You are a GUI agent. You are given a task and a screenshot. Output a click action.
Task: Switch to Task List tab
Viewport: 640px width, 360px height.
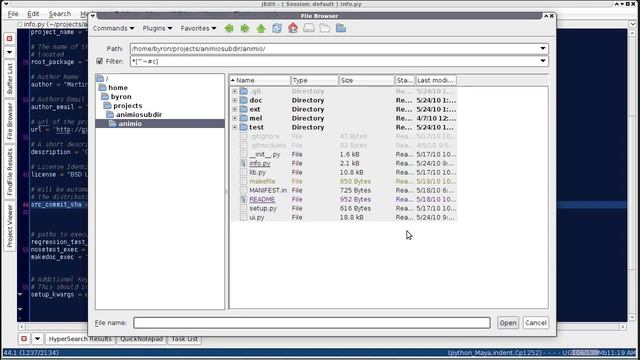point(184,339)
